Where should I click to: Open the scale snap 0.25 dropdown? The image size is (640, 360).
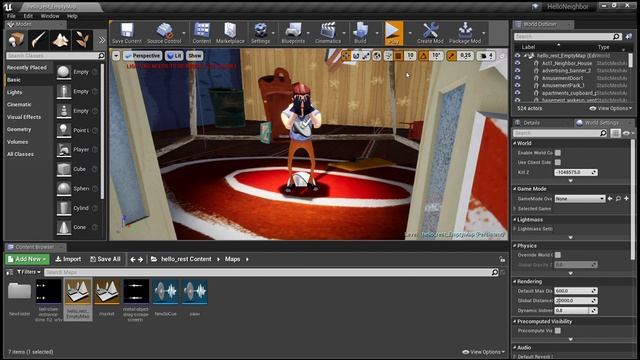click(465, 56)
